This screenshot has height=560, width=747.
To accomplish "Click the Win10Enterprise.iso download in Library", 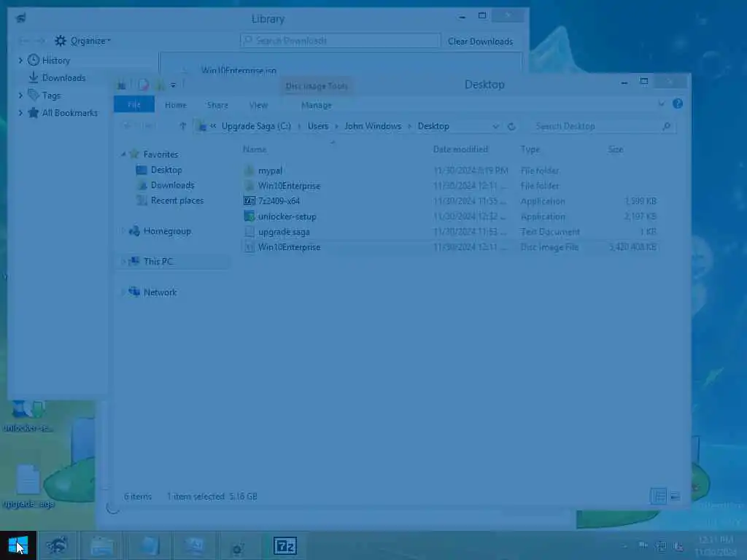I will 239,70.
